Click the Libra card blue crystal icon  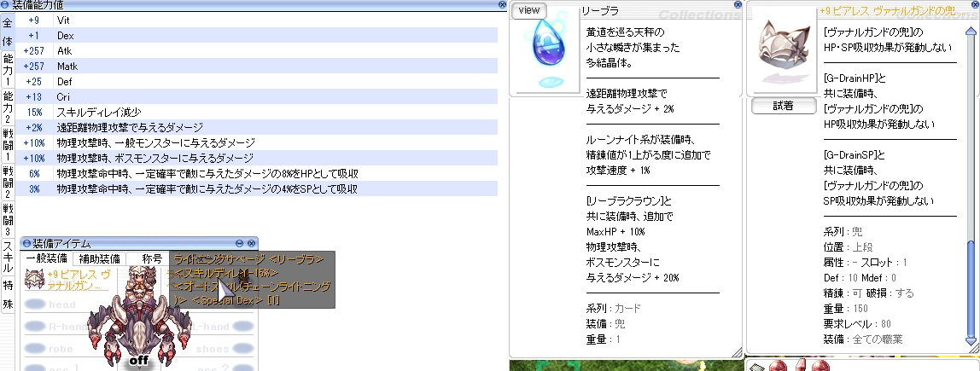[x=543, y=53]
